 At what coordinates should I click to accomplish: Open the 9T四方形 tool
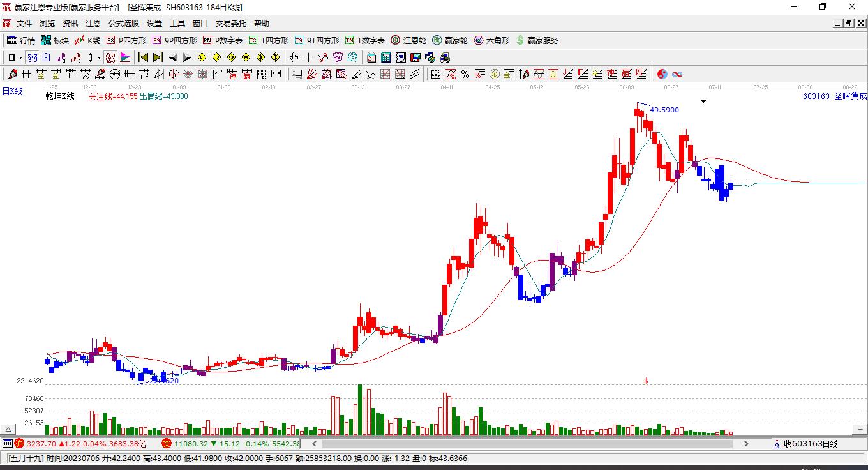tap(317, 40)
